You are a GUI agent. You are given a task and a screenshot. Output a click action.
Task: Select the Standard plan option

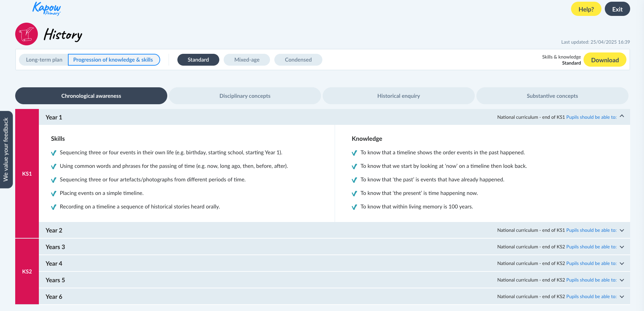[x=198, y=60]
